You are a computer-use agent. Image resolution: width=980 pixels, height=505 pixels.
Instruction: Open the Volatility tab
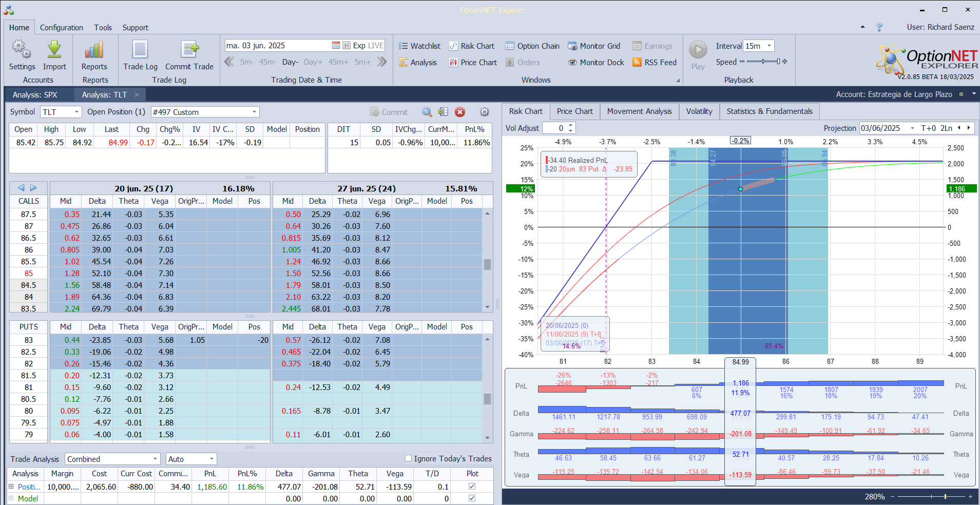(699, 111)
